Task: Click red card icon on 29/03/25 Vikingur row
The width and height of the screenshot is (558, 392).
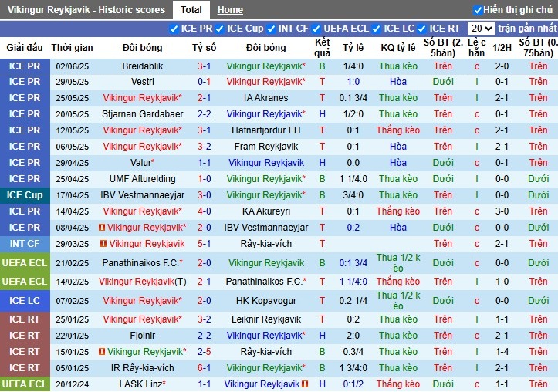Action: [103, 243]
